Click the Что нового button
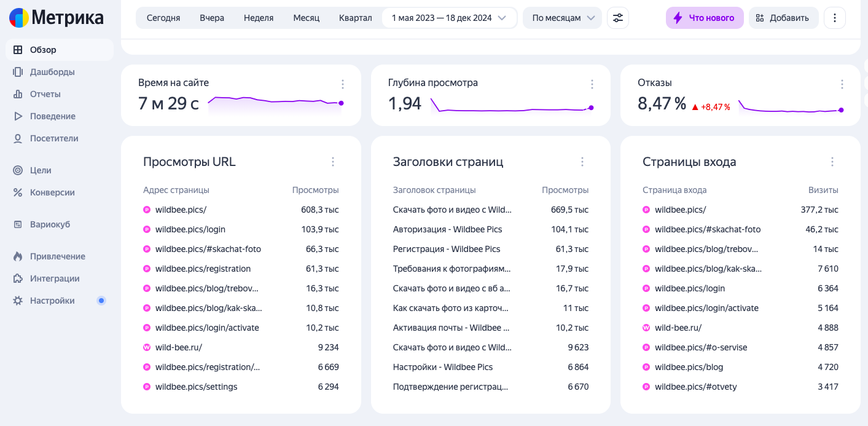This screenshot has width=868, height=426. (705, 18)
